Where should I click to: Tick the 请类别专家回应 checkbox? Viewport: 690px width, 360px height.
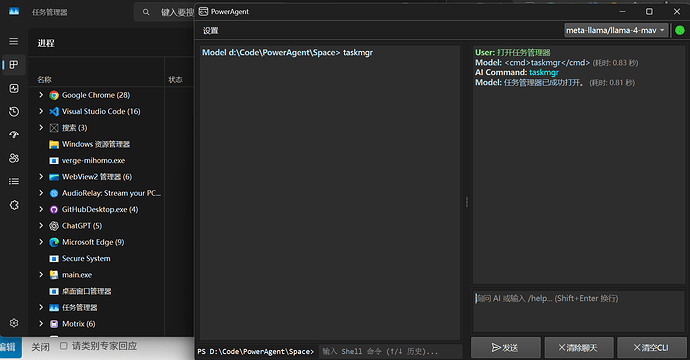pos(63,346)
